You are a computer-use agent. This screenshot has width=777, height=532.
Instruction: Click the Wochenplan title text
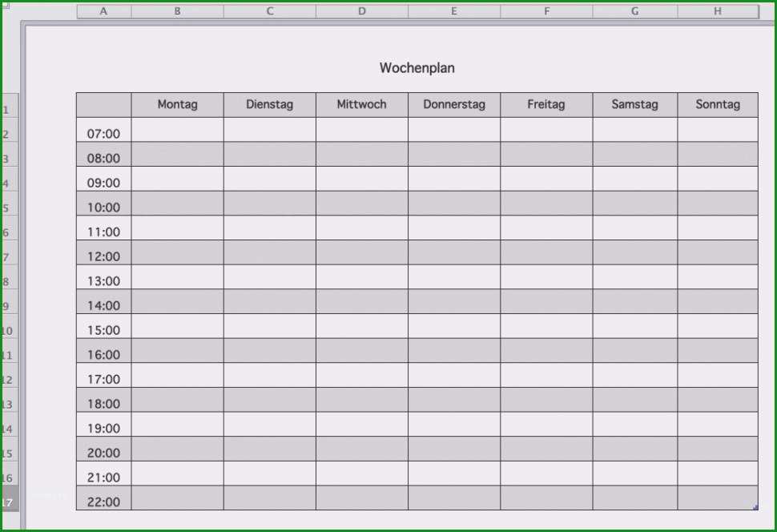(x=417, y=68)
